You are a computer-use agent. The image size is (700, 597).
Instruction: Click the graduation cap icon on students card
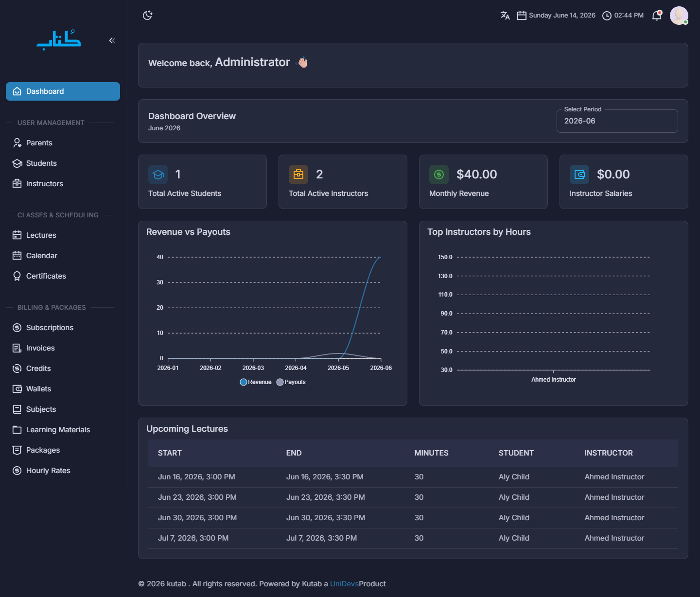pyautogui.click(x=158, y=175)
